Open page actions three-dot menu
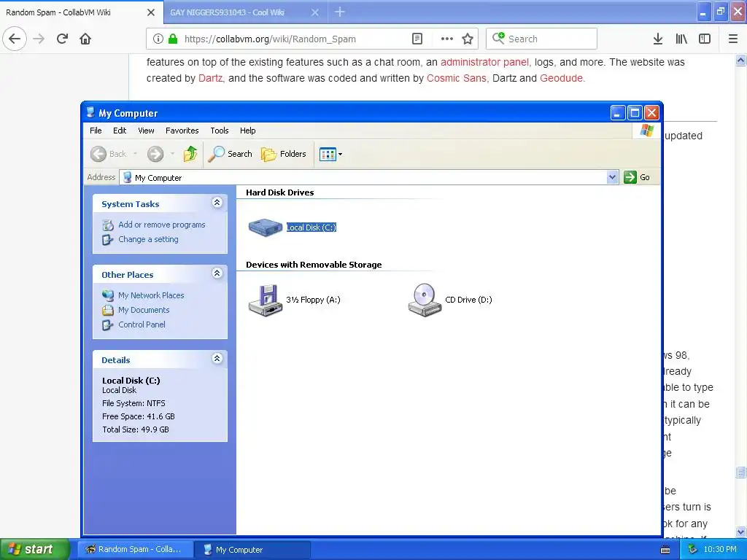This screenshot has width=747, height=560. pos(446,39)
